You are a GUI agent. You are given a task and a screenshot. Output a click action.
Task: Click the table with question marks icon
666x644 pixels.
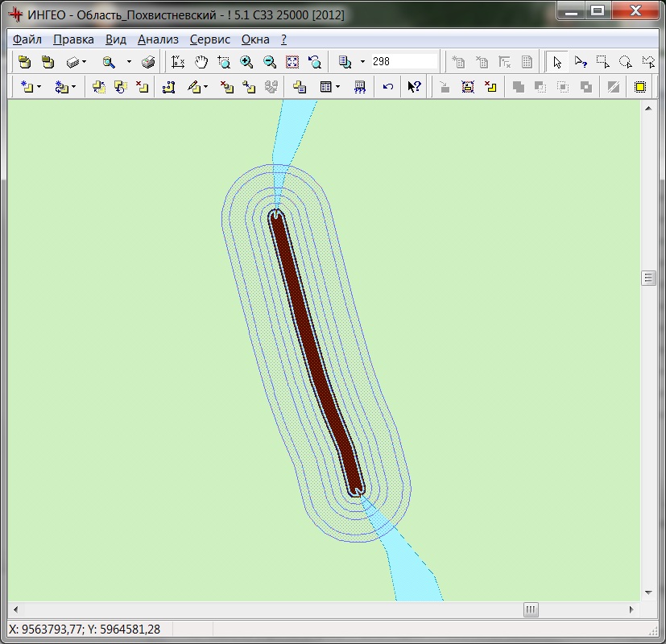click(x=359, y=87)
